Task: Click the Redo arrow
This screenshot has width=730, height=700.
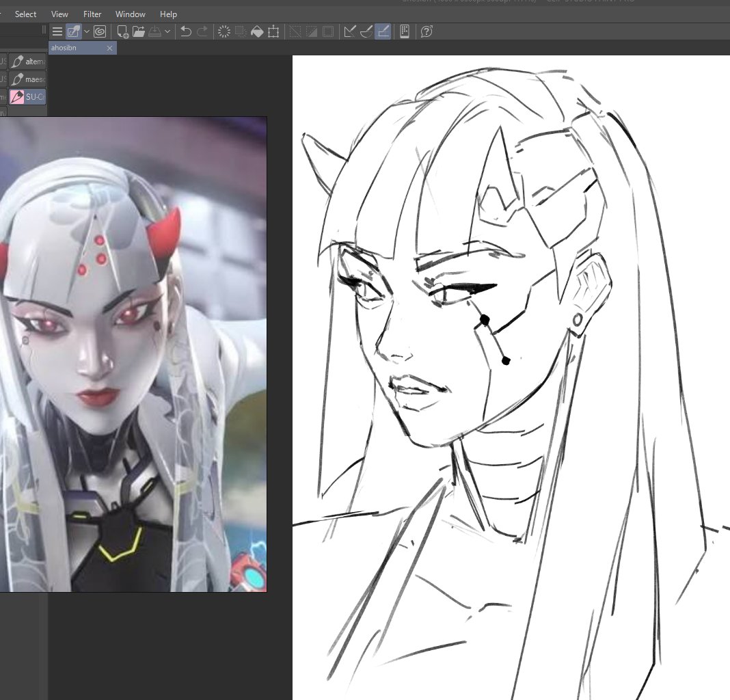Action: click(x=202, y=31)
